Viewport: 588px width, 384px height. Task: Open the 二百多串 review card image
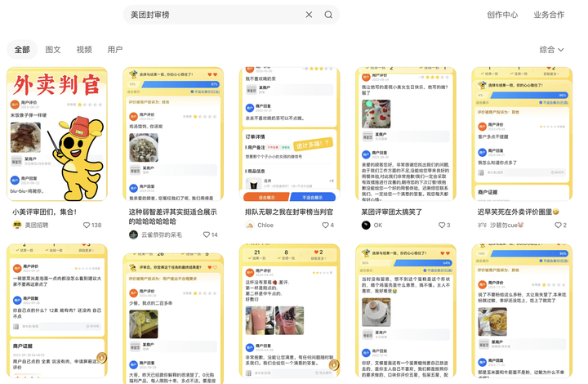(x=173, y=319)
